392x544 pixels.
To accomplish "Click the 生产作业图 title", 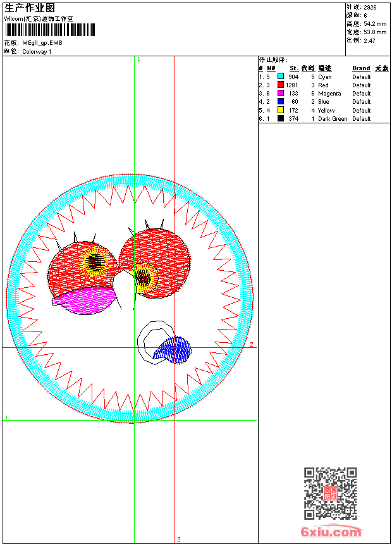I will click(x=30, y=8).
